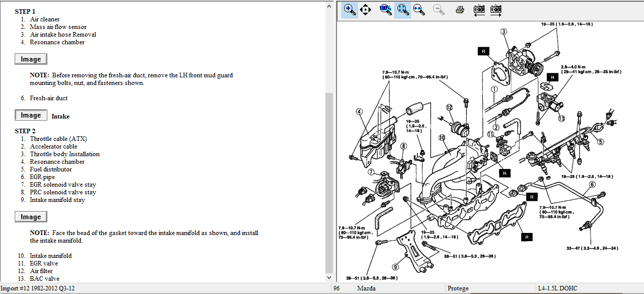Viewport: 644px width, 294px height.
Task: Open Image button above fresh-air duct note
Action: [x=31, y=60]
